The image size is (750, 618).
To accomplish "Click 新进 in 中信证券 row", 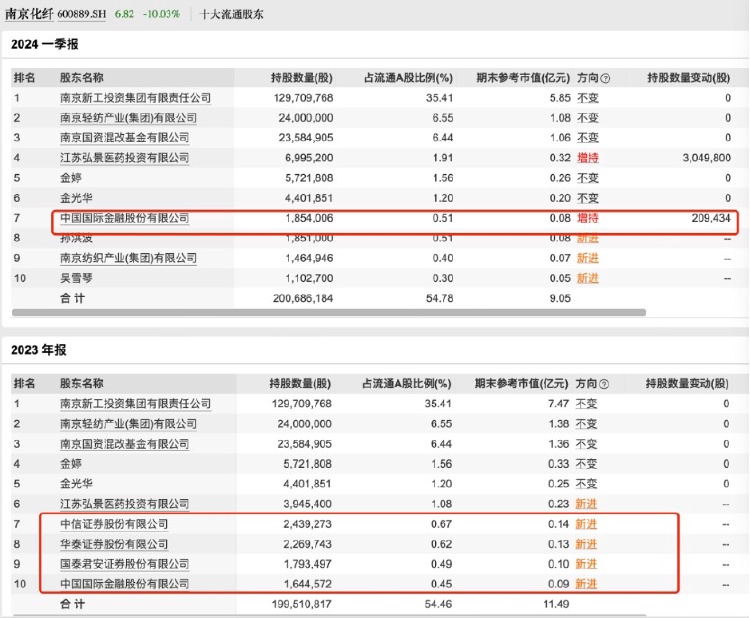I will [x=586, y=524].
